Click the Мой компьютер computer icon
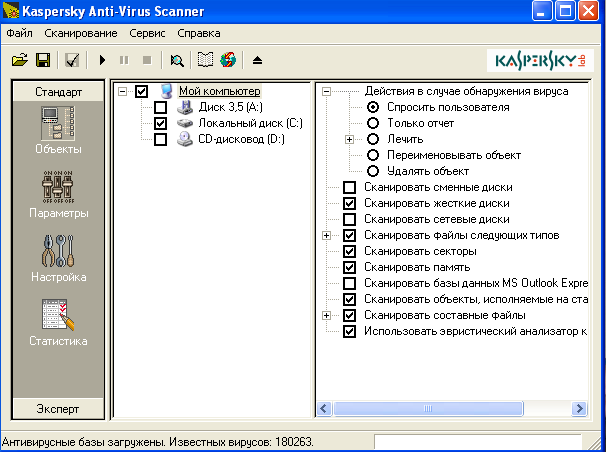The height and width of the screenshot is (452, 606). point(167,92)
